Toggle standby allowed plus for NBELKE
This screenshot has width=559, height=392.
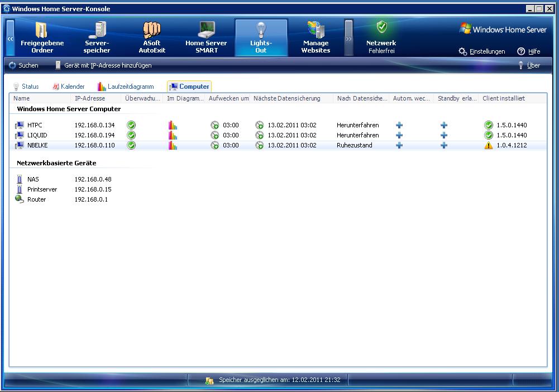444,145
